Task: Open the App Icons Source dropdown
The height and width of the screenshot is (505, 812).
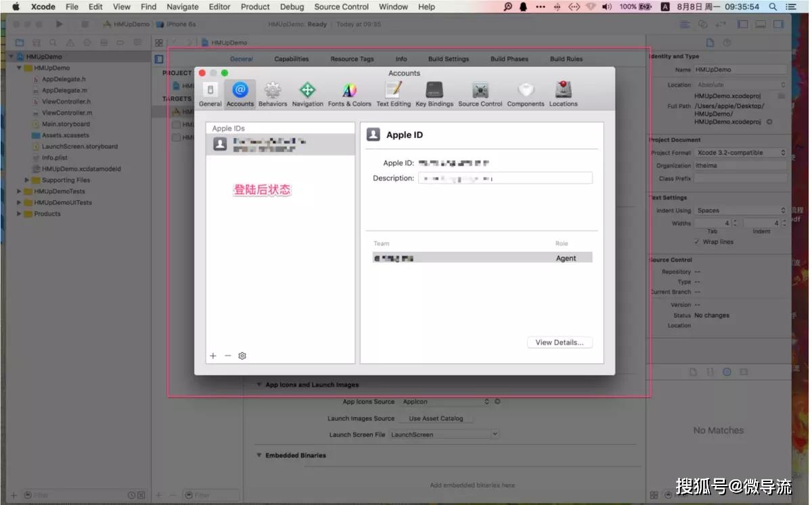Action: pyautogui.click(x=445, y=402)
